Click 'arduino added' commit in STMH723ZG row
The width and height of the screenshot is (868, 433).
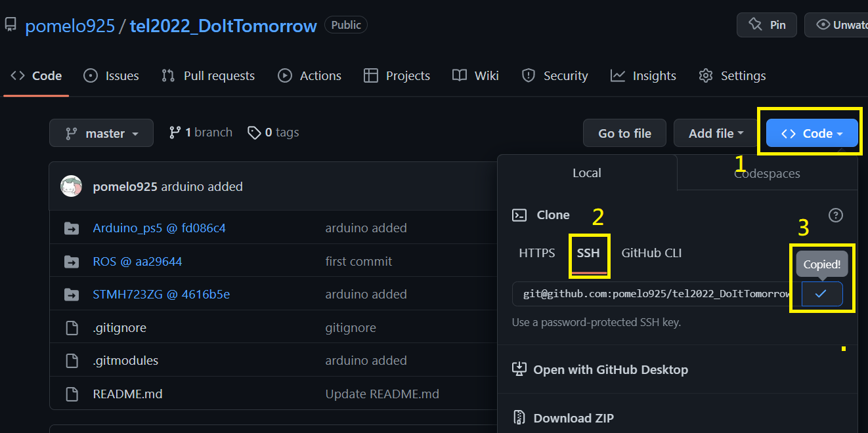point(366,295)
